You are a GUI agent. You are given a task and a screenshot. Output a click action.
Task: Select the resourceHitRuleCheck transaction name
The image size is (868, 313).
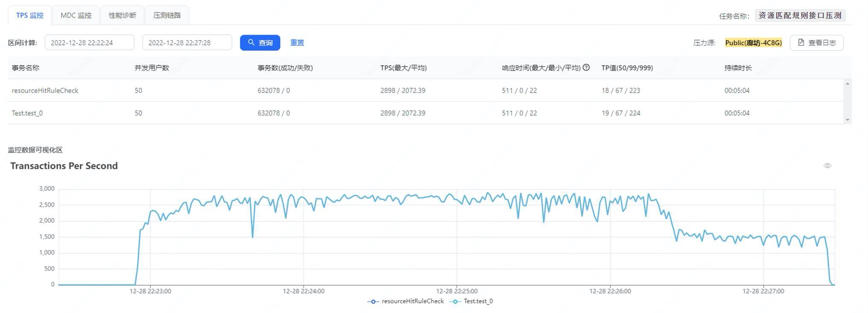tap(45, 91)
